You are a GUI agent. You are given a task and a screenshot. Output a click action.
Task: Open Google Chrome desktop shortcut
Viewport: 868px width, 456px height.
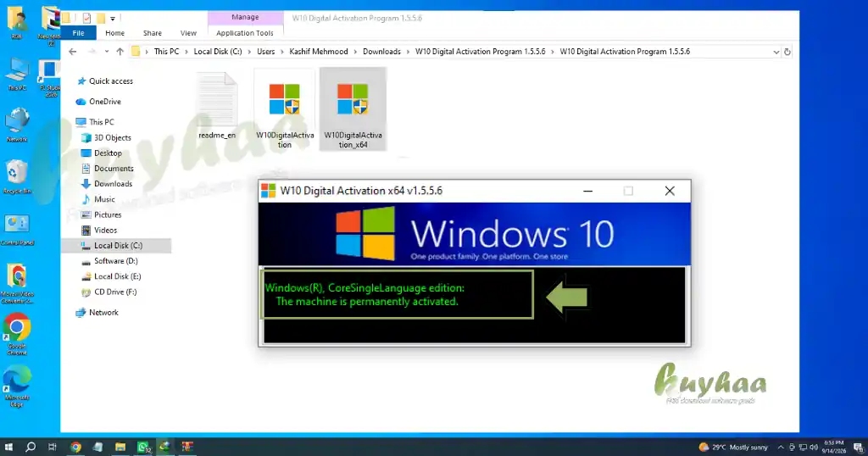tap(17, 334)
